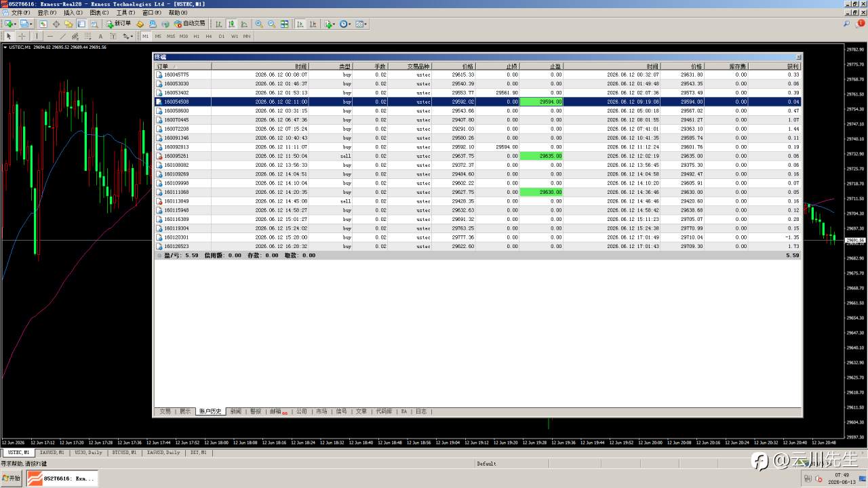Screen dimensions: 868x488
Task: Select the text label tool
Action: pos(113,36)
